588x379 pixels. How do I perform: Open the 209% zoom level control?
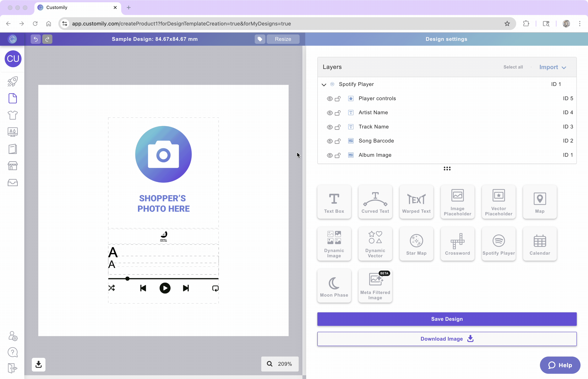point(280,364)
